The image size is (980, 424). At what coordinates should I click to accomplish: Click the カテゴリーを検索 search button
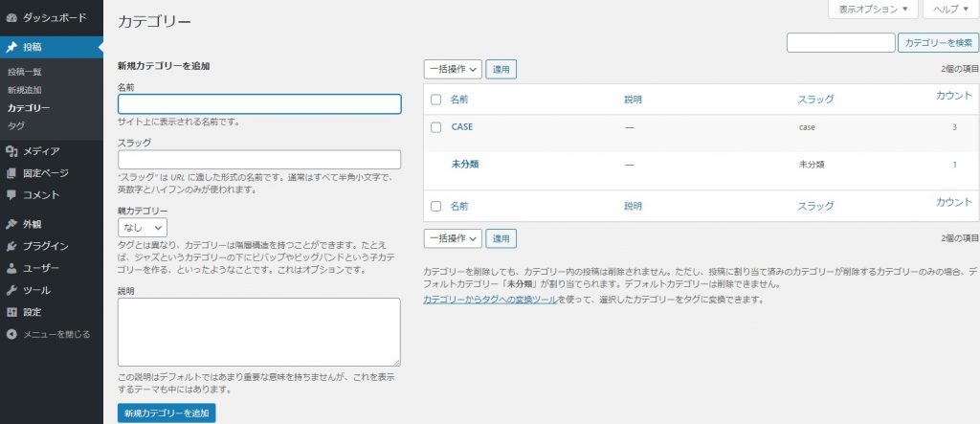(938, 42)
